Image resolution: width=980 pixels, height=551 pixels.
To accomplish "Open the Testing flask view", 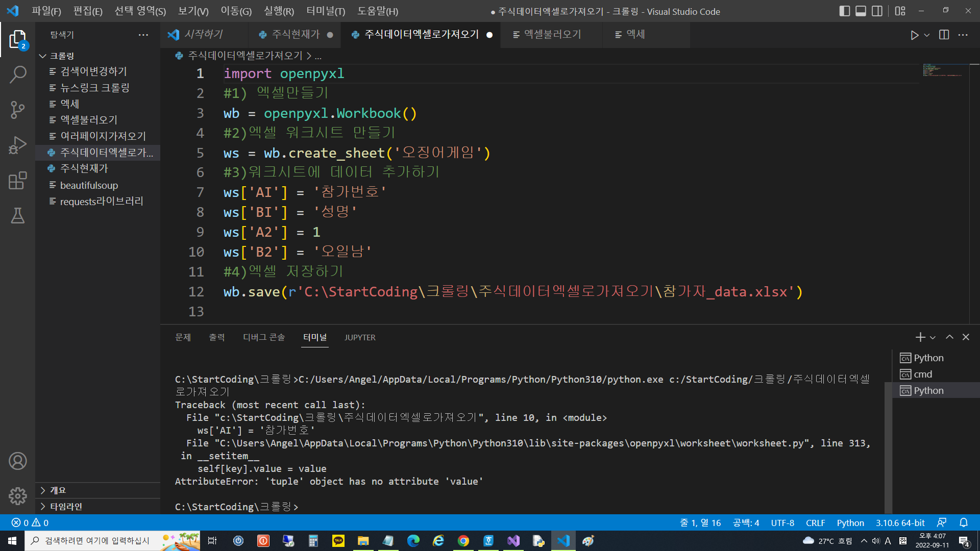I will pyautogui.click(x=17, y=216).
